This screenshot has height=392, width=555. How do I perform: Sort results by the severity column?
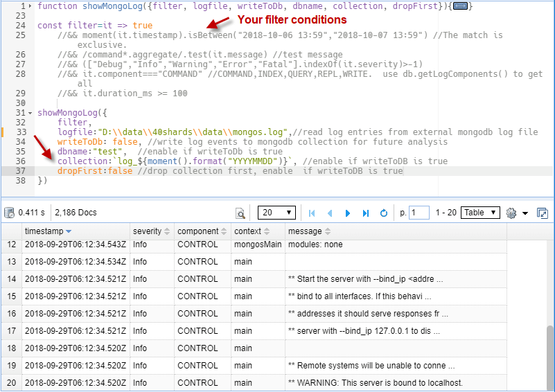point(150,231)
